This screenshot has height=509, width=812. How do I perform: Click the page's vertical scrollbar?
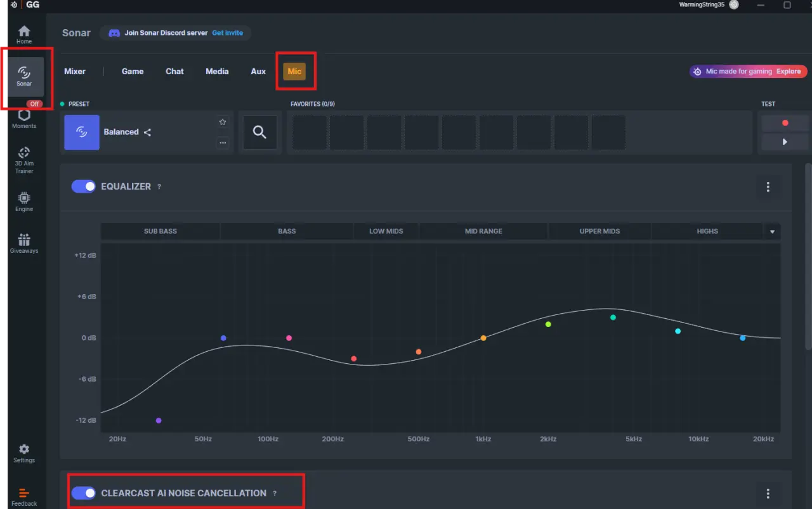[x=808, y=255]
